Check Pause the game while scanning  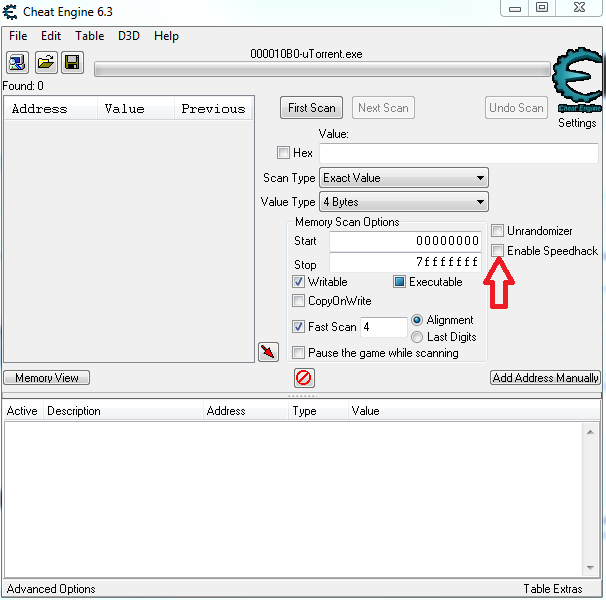click(x=298, y=353)
